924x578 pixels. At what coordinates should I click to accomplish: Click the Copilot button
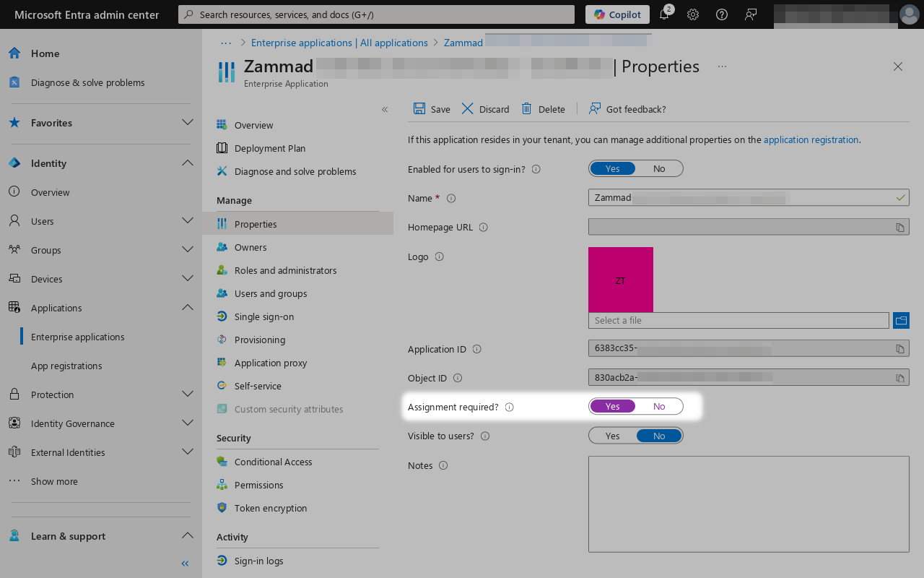pos(617,14)
